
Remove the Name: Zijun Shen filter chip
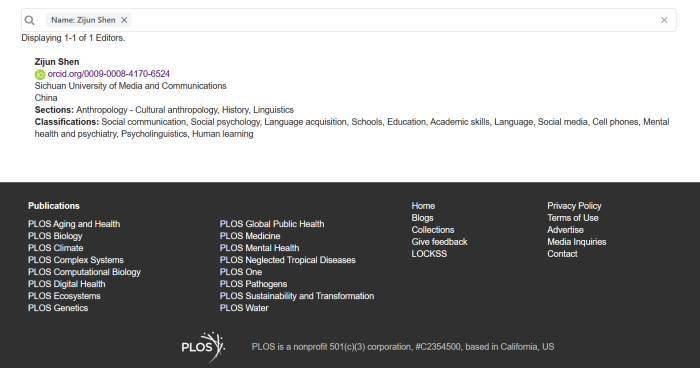tap(124, 20)
